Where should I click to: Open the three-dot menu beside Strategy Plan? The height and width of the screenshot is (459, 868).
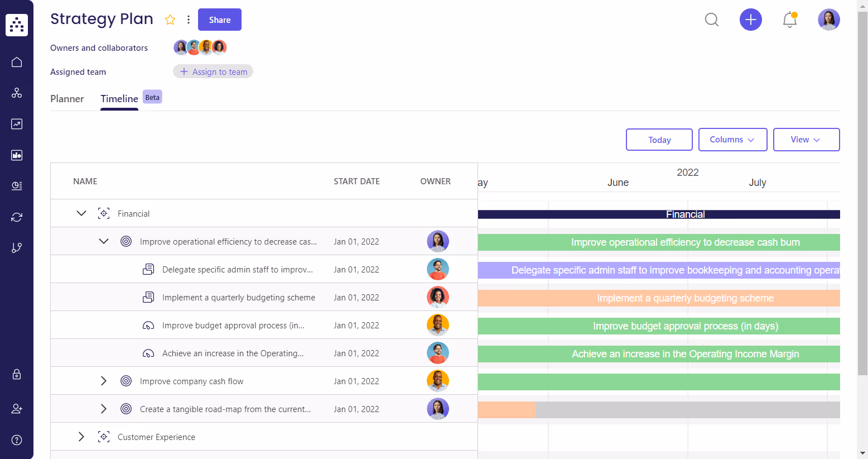(188, 19)
